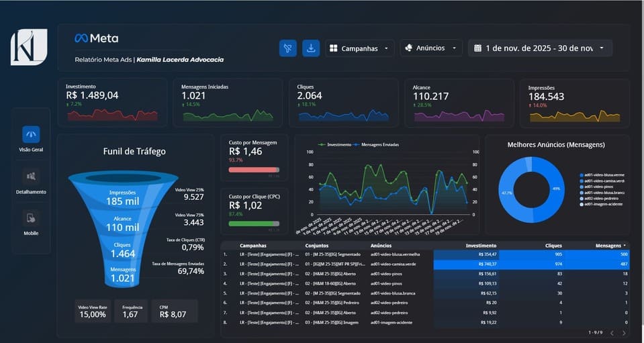
Task: Go to previous page of table
Action: (x=611, y=333)
